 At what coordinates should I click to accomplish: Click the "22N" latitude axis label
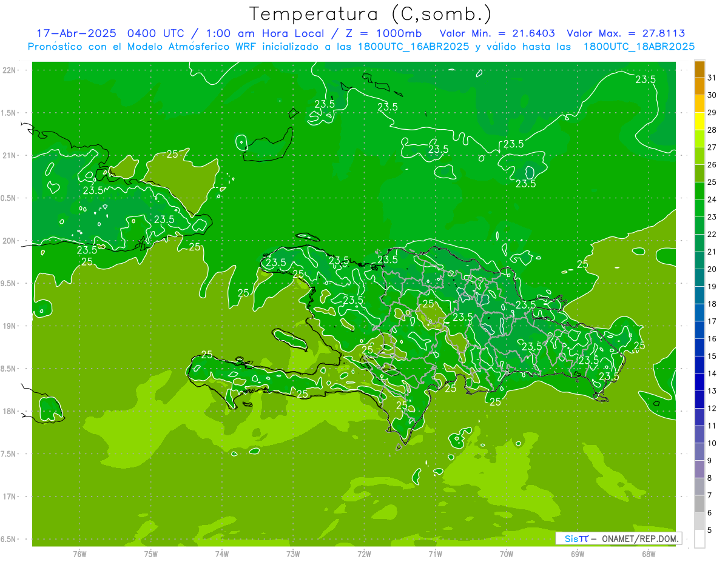(x=10, y=70)
